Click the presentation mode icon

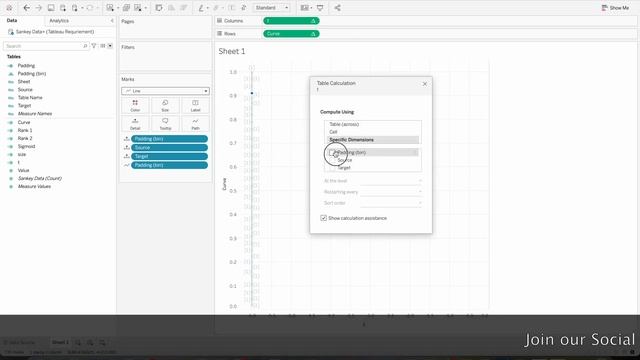pos(320,8)
